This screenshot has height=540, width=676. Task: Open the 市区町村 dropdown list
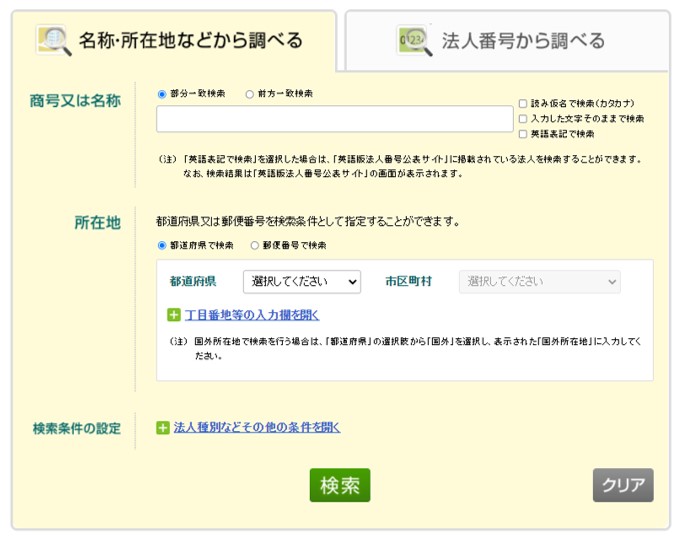click(540, 282)
